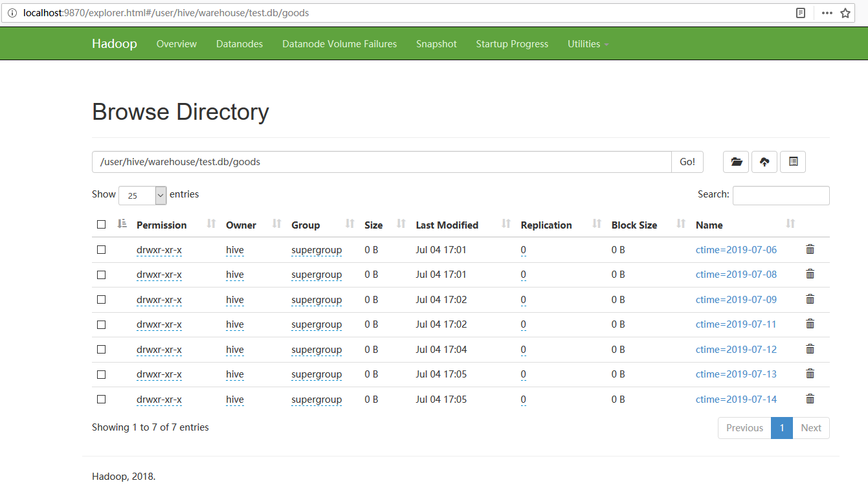Click trash icon for ctime=2019-07-12

tap(810, 349)
